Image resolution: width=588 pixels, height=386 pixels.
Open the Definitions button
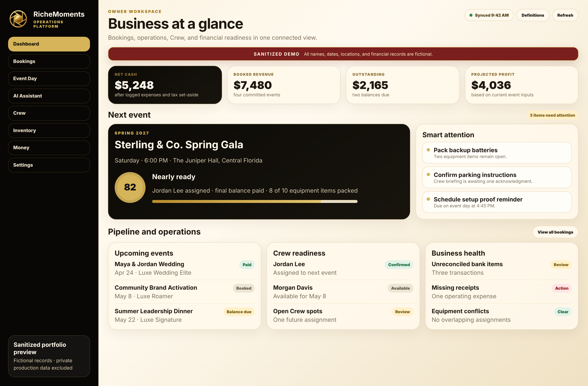pos(533,15)
